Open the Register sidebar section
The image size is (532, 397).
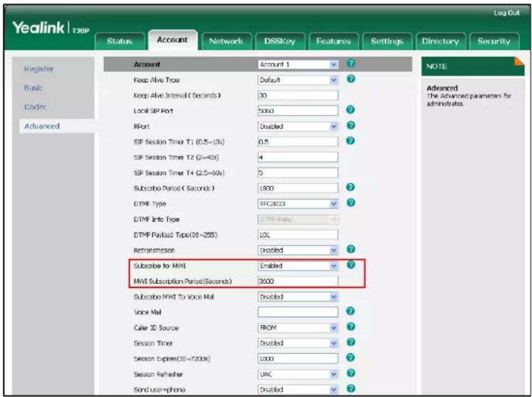pos(39,68)
